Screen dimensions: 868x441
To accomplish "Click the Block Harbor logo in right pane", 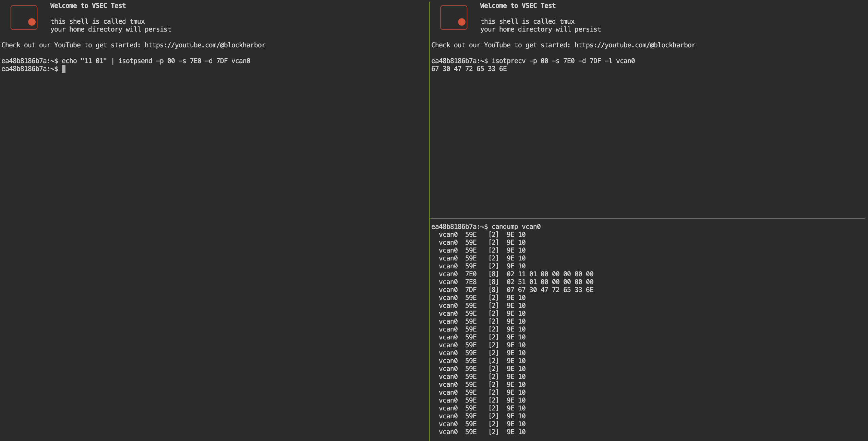I will click(x=454, y=18).
